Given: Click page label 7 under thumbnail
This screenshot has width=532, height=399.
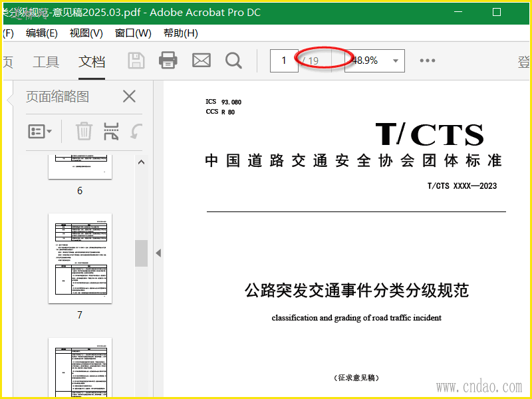Looking at the screenshot, I should click(80, 315).
